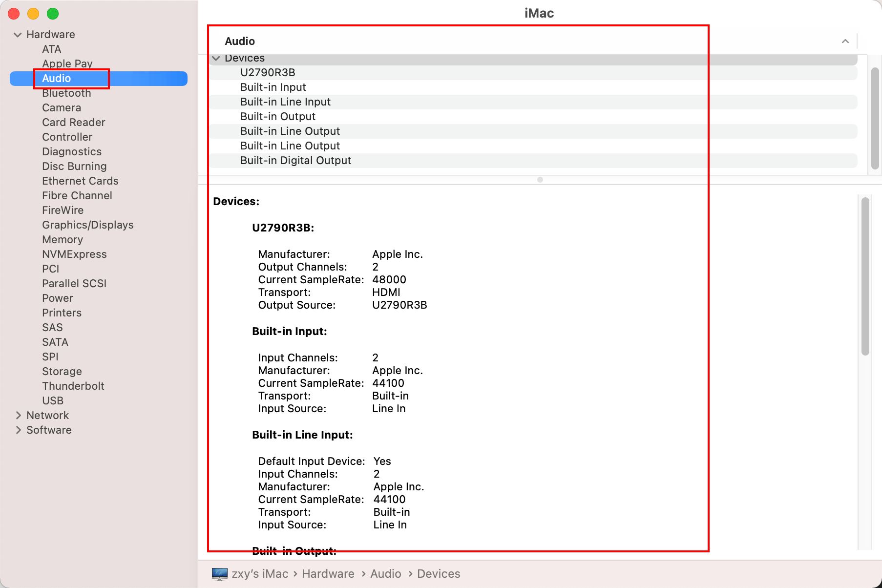Viewport: 882px width, 588px height.
Task: Select Printers category
Action: 62,313
